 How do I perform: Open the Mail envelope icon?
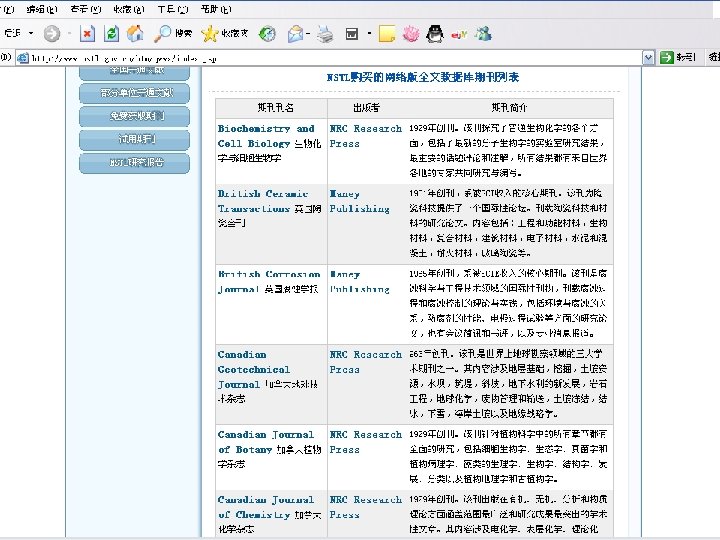click(x=295, y=34)
